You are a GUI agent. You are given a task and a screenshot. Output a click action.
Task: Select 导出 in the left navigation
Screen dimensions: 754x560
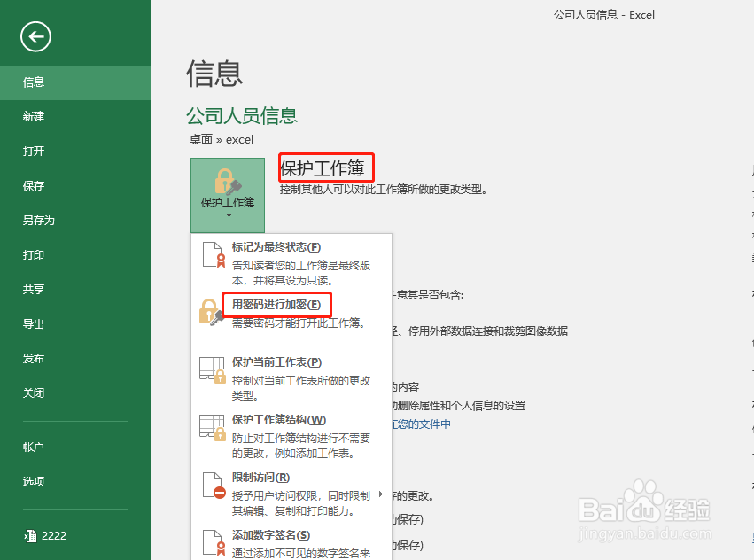point(34,323)
